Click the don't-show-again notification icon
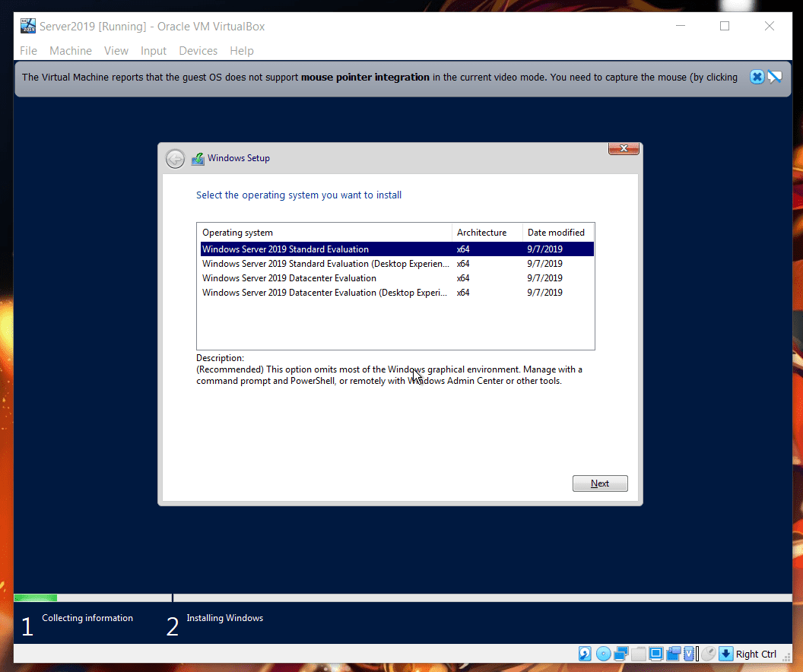 point(775,77)
